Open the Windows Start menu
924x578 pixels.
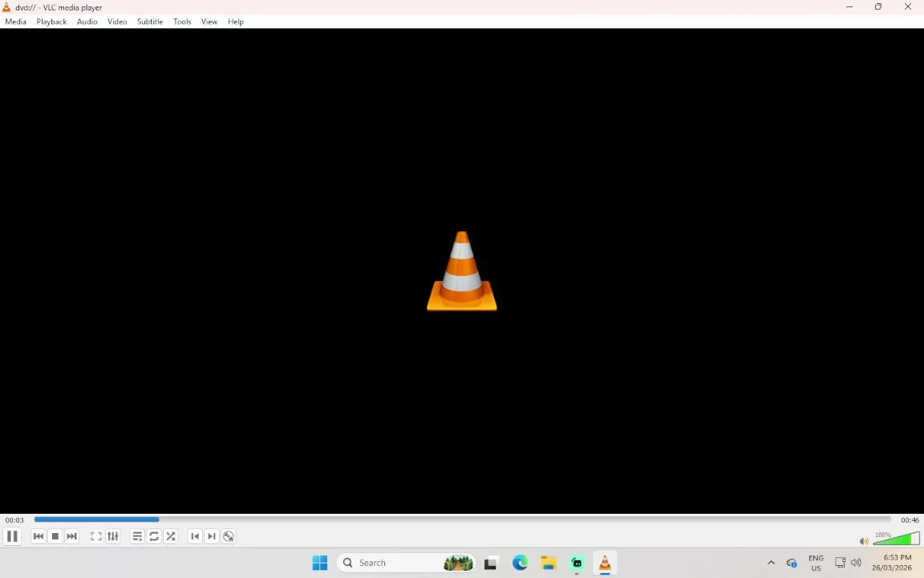[320, 563]
